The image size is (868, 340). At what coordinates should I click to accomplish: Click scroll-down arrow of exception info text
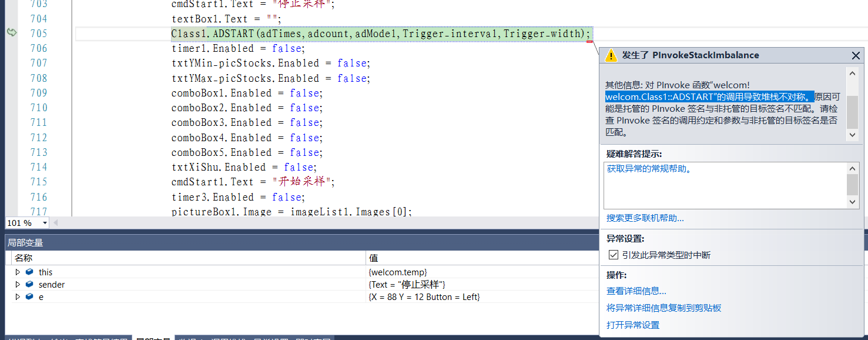coord(852,135)
